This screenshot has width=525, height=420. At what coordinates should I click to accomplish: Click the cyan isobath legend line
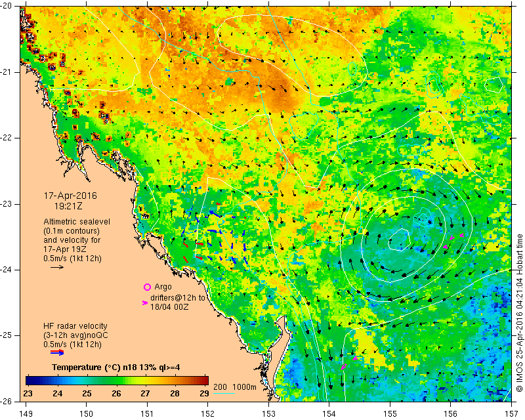(224, 393)
